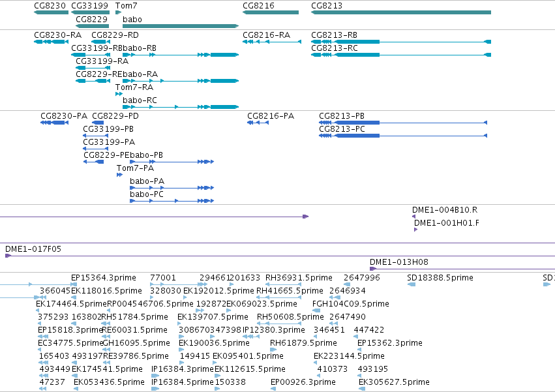Select EST RH61879.5prime
The height and width of the screenshot is (392, 555).
[303, 343]
